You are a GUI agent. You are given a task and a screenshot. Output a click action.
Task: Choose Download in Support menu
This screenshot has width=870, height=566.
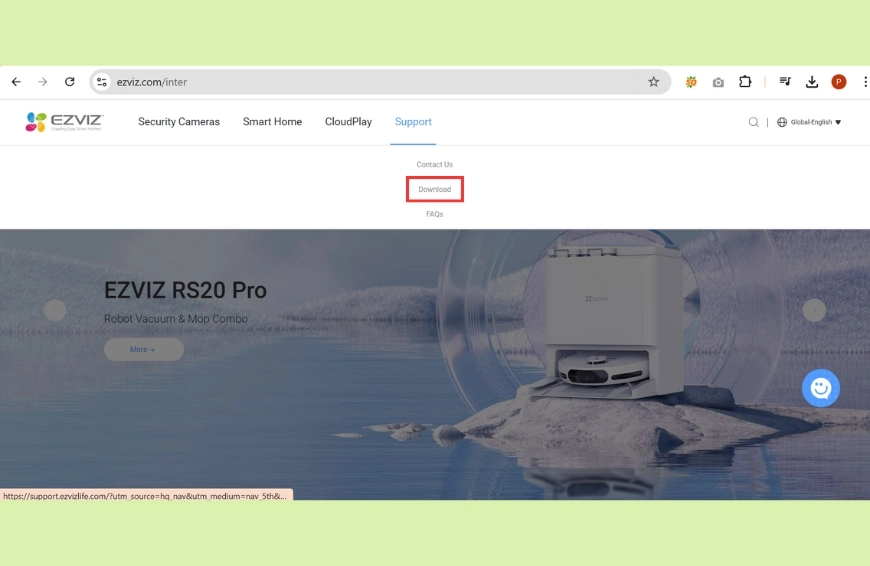[434, 189]
